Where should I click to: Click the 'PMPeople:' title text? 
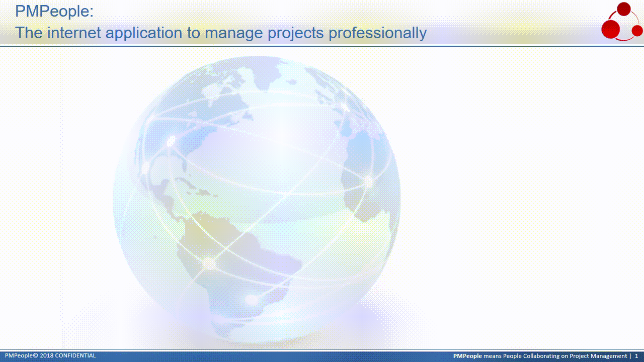point(54,11)
